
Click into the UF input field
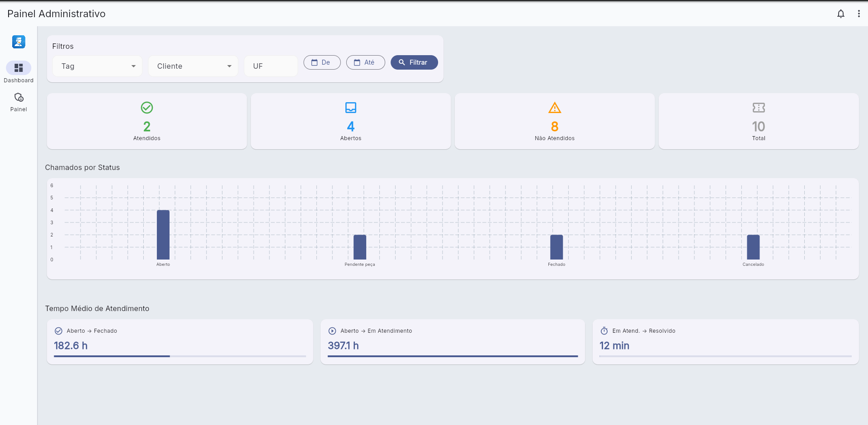pos(271,66)
